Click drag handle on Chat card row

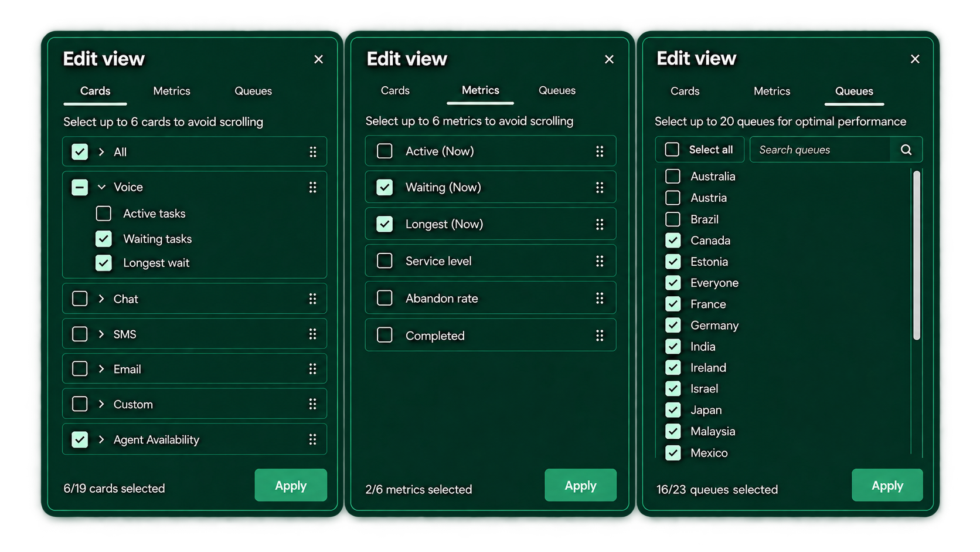point(313,299)
